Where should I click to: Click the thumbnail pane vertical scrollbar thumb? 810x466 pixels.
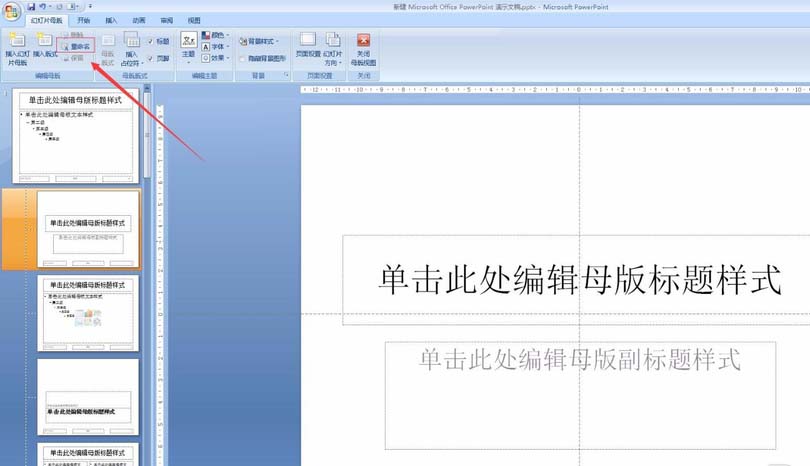tap(147, 134)
